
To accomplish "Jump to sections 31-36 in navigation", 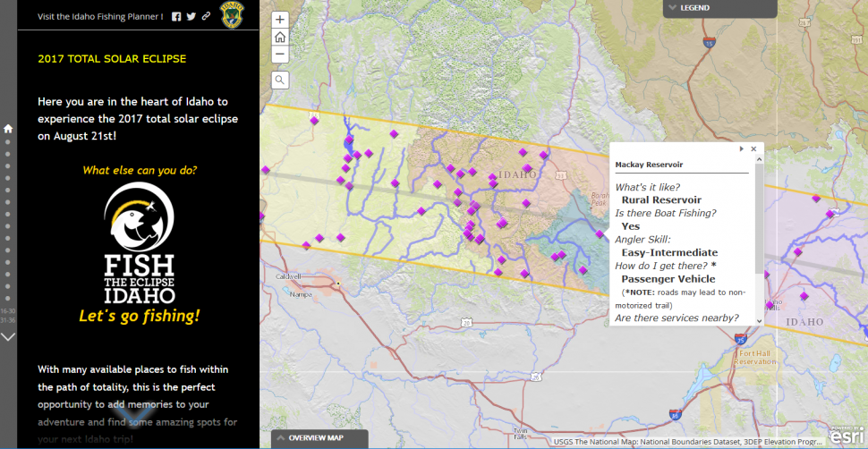I will 8,319.
